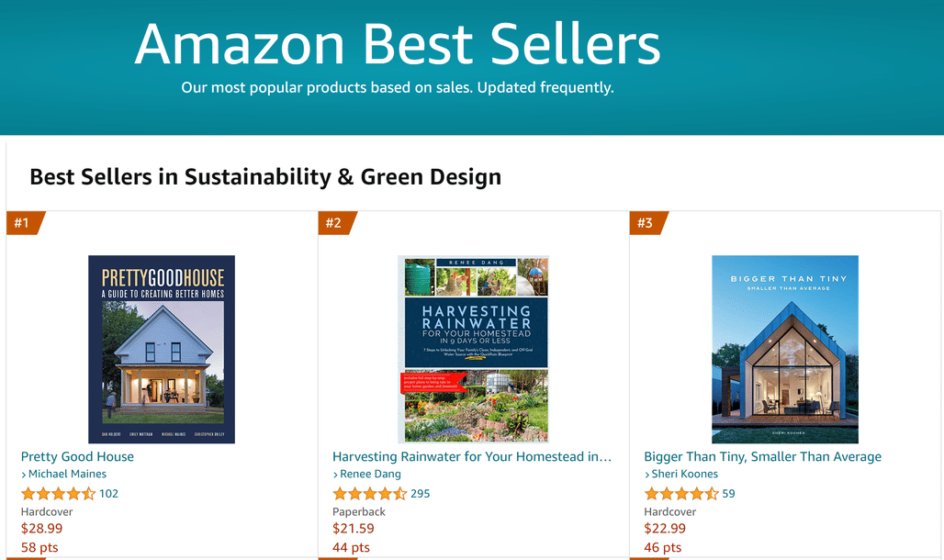Click the #3 rank badge
The width and height of the screenshot is (944, 560).
click(x=647, y=223)
